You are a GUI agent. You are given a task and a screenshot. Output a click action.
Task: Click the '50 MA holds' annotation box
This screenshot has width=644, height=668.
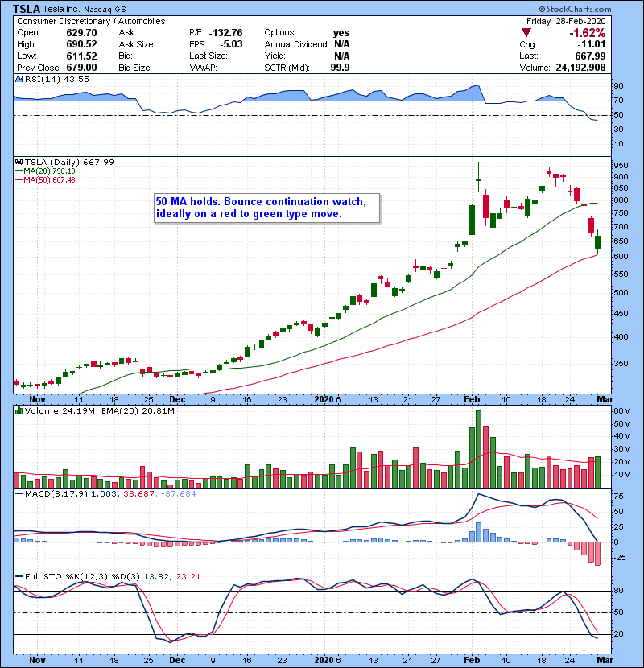266,208
